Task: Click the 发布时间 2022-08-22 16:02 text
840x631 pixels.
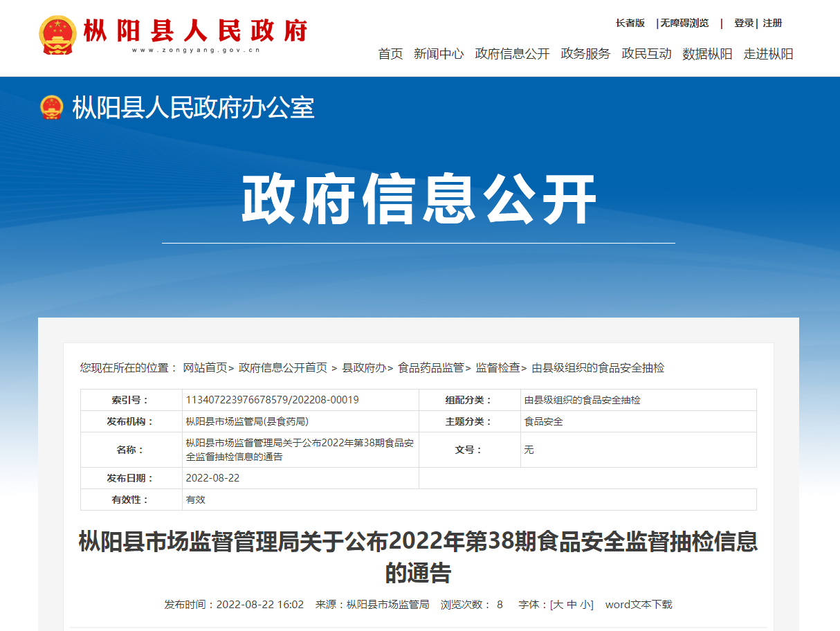Action: click(234, 604)
